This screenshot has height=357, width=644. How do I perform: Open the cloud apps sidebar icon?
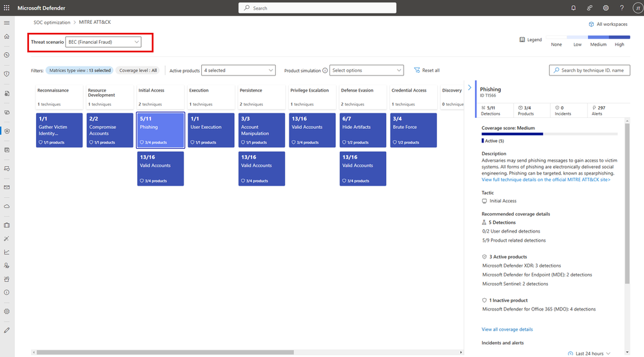(6, 206)
